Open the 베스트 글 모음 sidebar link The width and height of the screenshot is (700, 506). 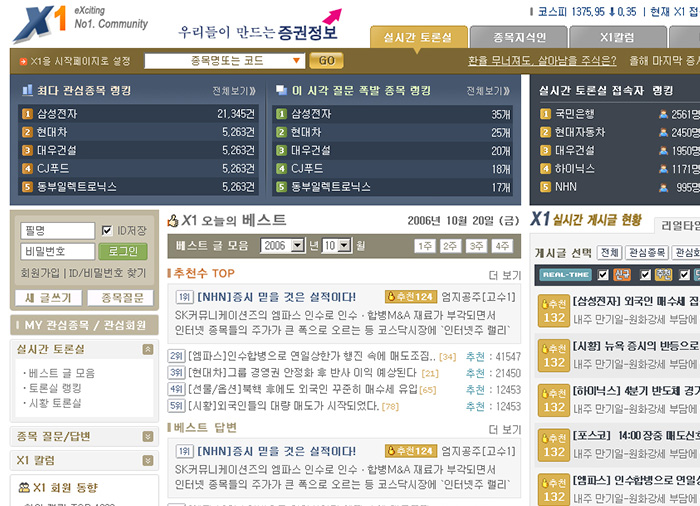tap(61, 373)
